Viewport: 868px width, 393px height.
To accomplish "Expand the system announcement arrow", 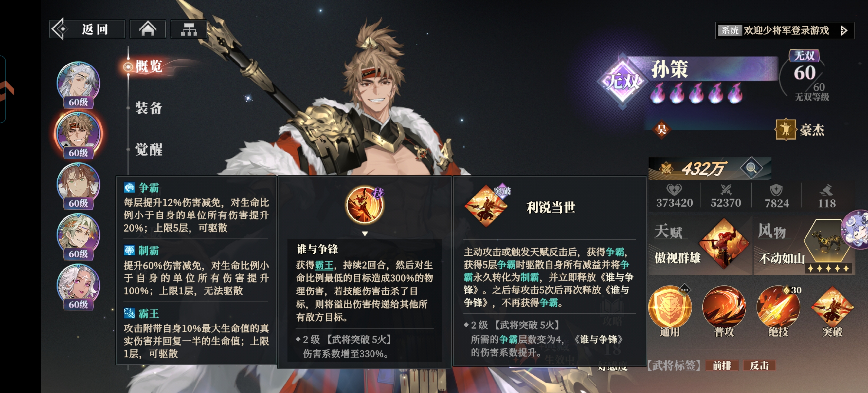I will [x=844, y=31].
